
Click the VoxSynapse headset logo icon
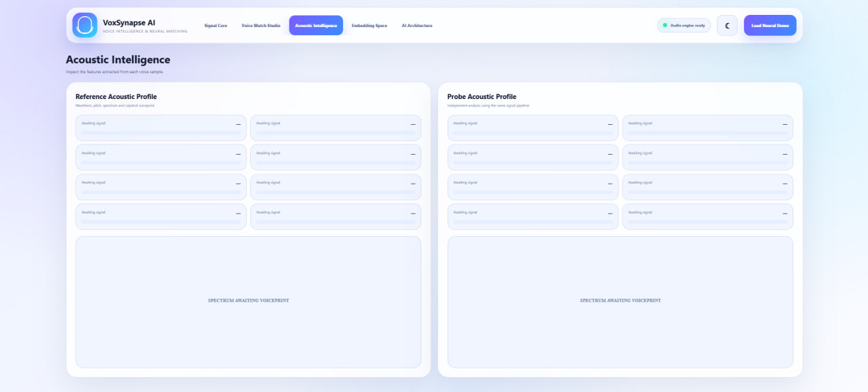coord(85,25)
